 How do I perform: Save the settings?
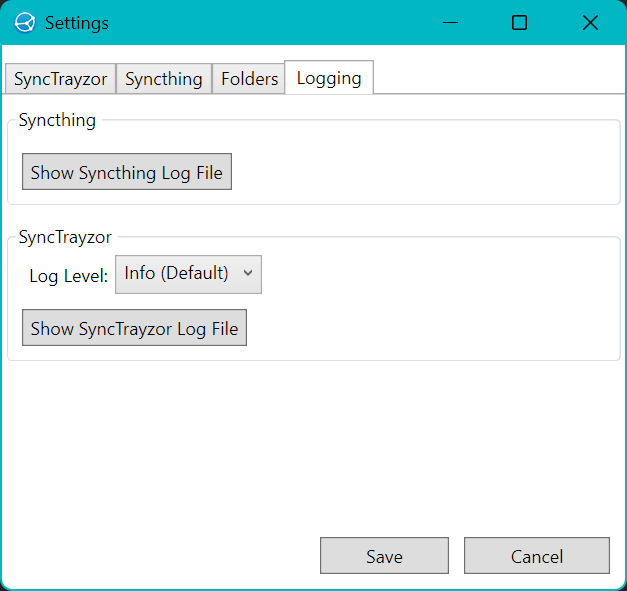[384, 555]
